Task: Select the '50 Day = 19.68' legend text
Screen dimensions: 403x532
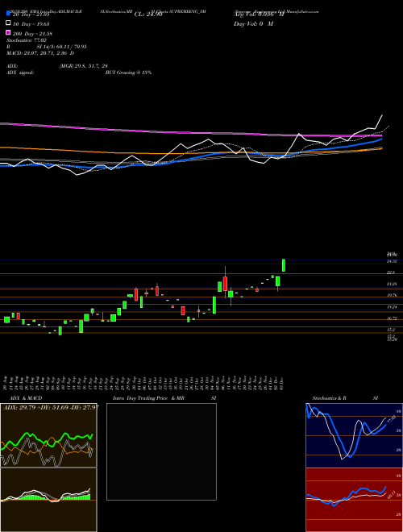Action: pyautogui.click(x=31, y=23)
